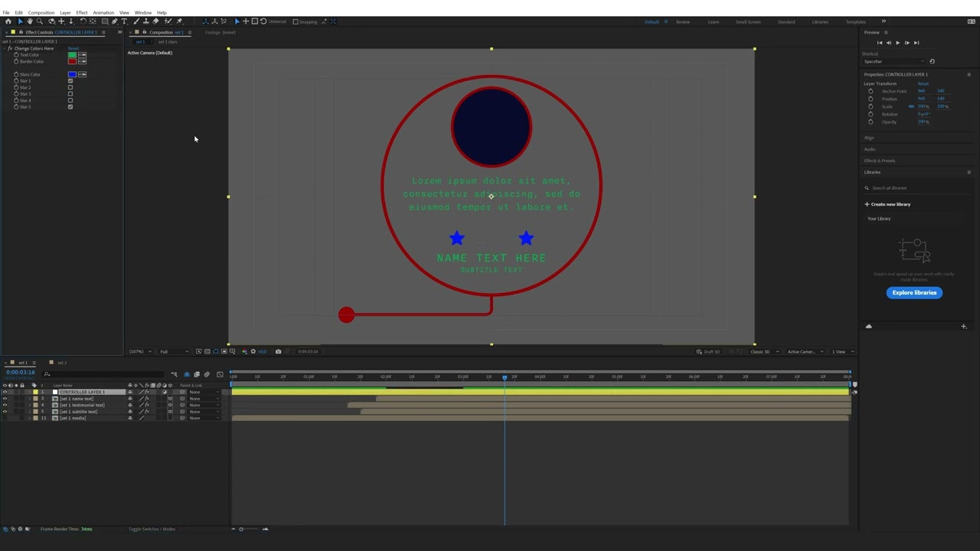This screenshot has height=551, width=980.
Task: Expand the [set 1 media] layer properties
Action: pos(30,418)
